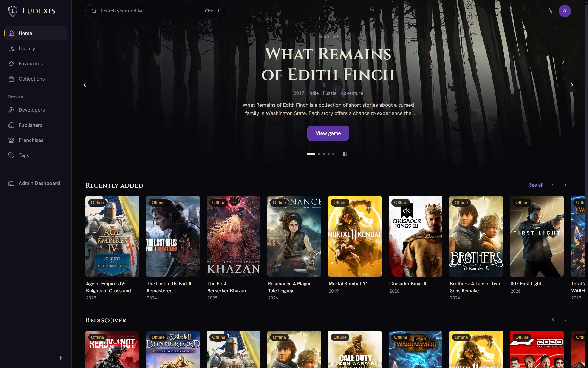Screen dimensions: 588x368
Task: Select the first carousel indicator
Action: (311, 154)
